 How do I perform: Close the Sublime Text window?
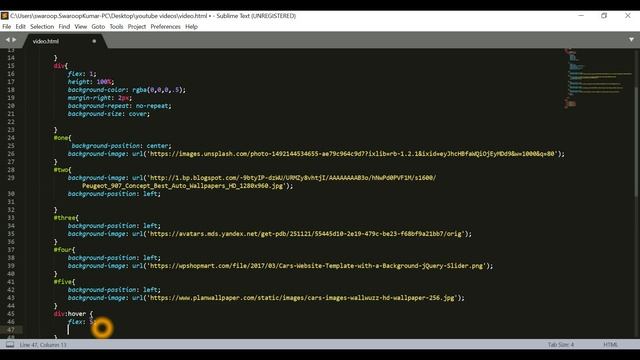pos(628,16)
